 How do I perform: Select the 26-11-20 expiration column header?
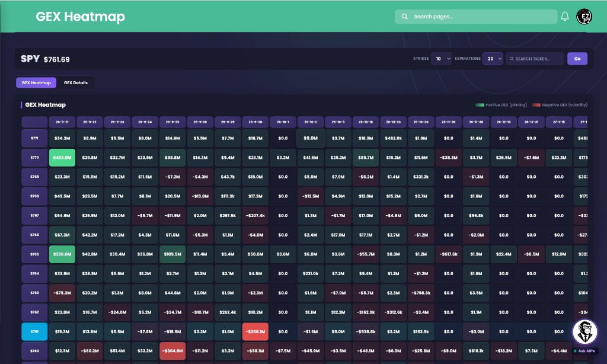[x=449, y=122]
